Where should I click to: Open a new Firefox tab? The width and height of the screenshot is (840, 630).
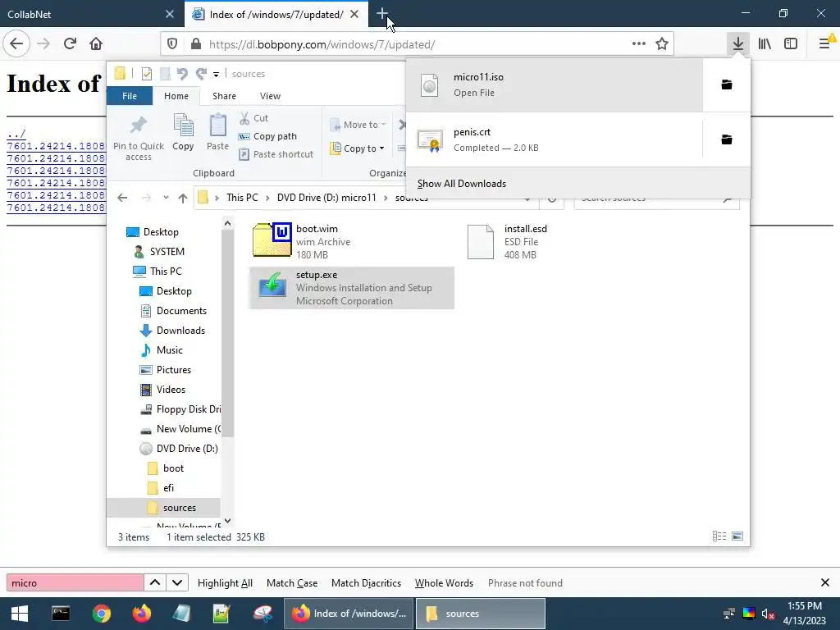[x=382, y=14]
